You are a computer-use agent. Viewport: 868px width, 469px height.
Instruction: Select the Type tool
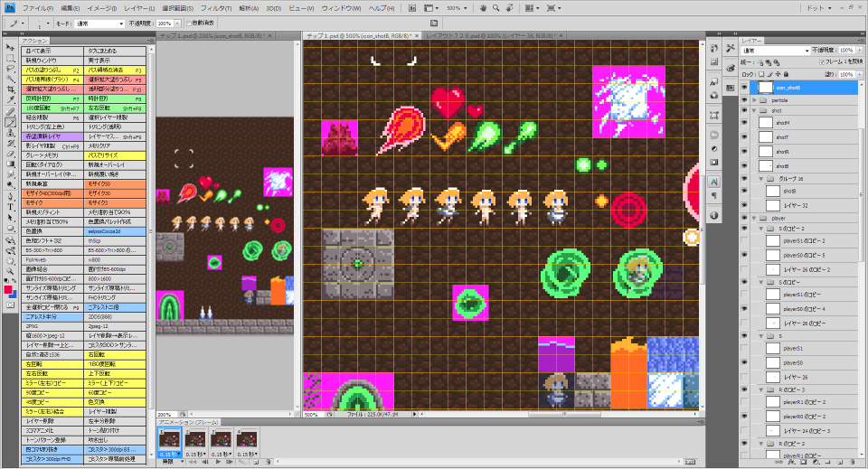(x=10, y=208)
